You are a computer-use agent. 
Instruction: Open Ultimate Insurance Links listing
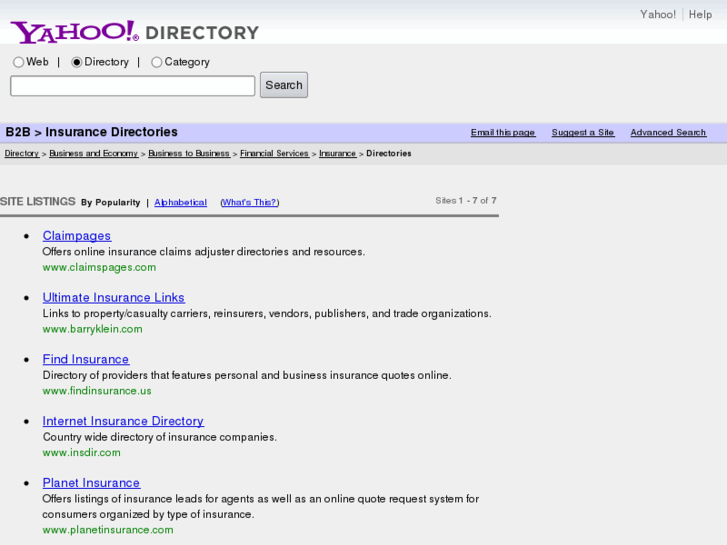coord(114,297)
